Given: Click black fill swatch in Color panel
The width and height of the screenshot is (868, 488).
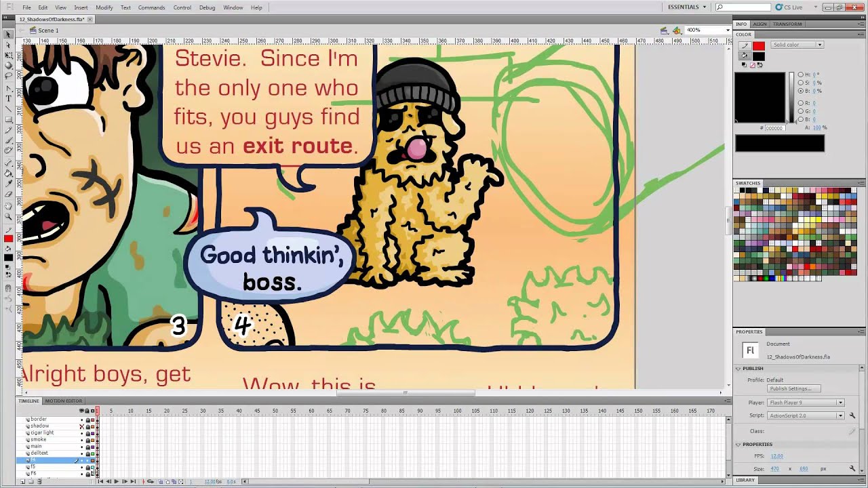Looking at the screenshot, I should [x=759, y=56].
